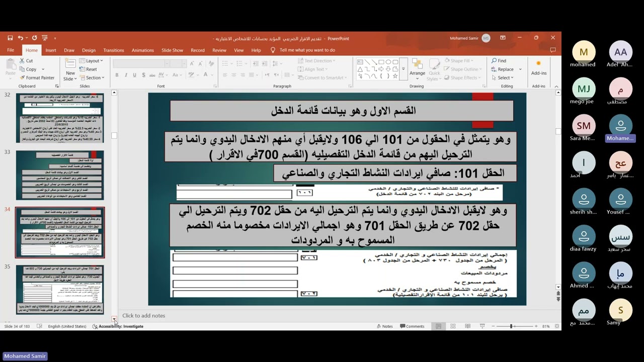Click the New Slide icon
This screenshot has height=362, width=644.
[70, 64]
